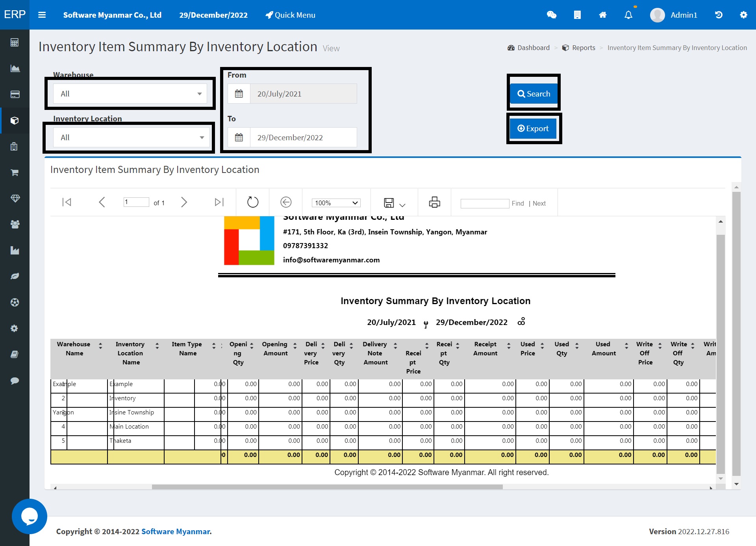Open the shopping cart sidebar module
The image size is (756, 546).
pos(15,173)
